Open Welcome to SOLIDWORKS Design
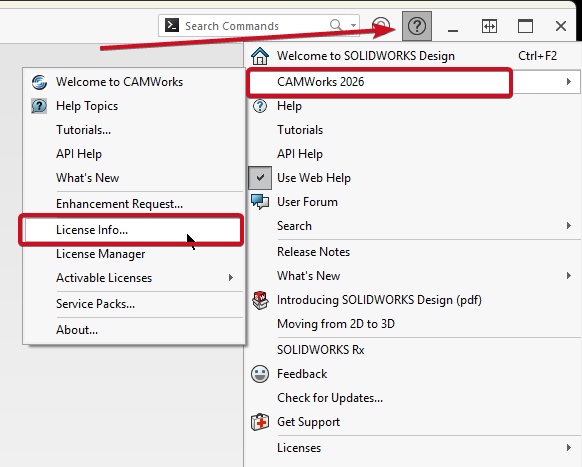Screen dimensions: 582x467 pyautogui.click(x=366, y=56)
